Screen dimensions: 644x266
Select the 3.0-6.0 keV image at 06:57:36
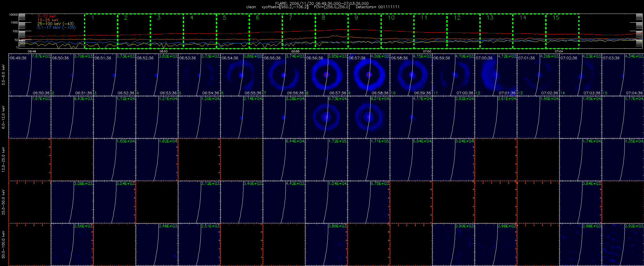coord(369,75)
